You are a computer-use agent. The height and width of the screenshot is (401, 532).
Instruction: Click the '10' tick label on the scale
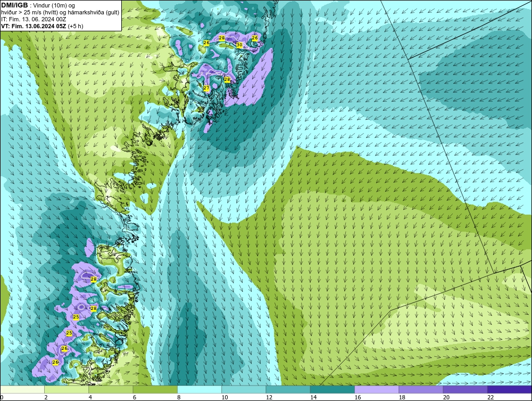[225, 397]
